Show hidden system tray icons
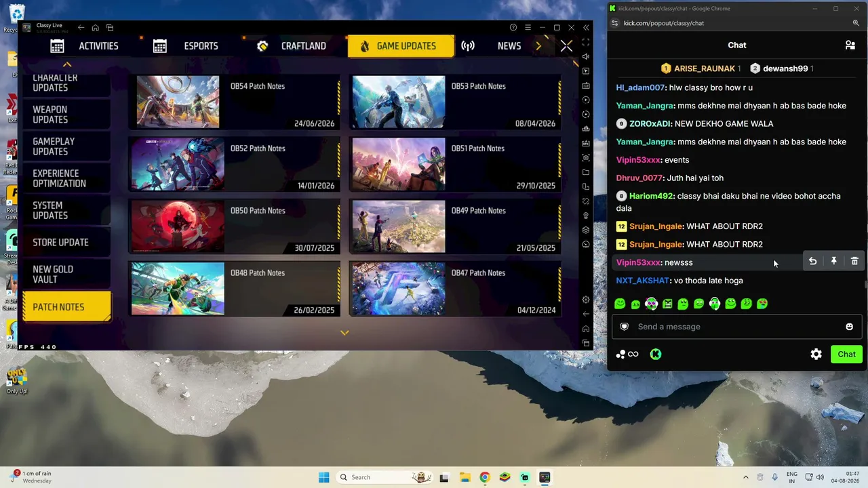868x488 pixels. 745,477
